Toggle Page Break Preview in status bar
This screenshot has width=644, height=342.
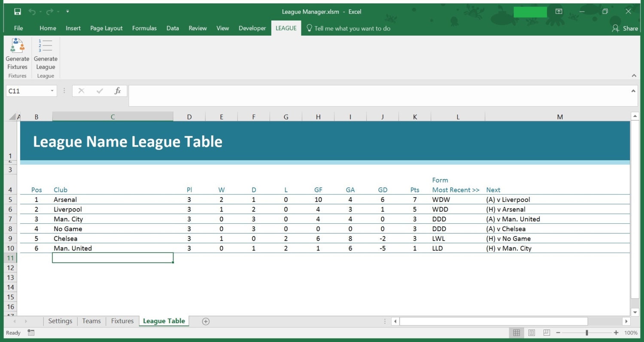coord(546,332)
